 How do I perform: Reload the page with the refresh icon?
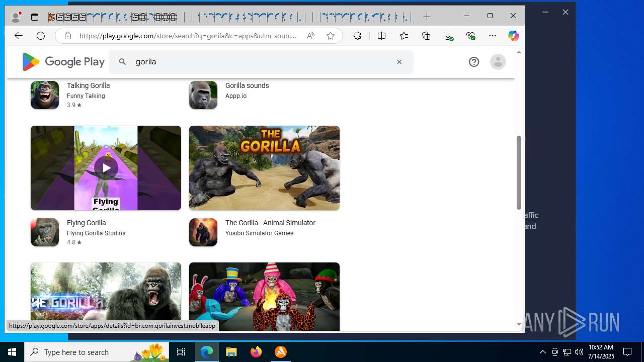(41, 36)
